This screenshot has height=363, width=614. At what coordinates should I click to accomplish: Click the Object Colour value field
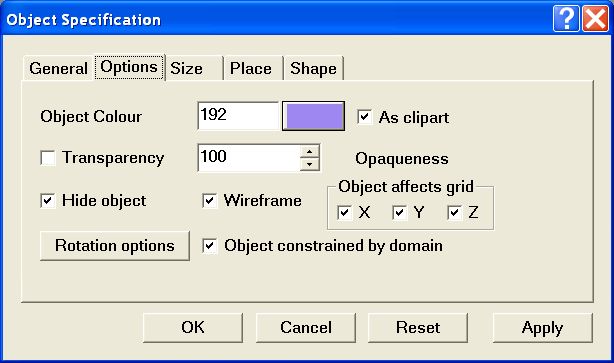click(x=238, y=116)
